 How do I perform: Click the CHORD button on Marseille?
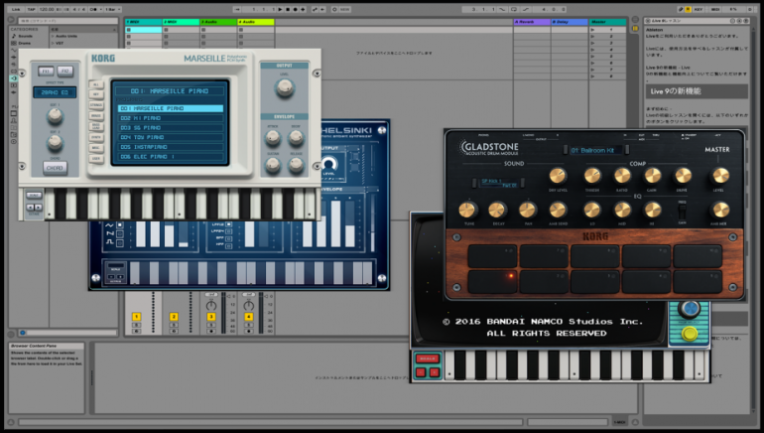[54, 167]
